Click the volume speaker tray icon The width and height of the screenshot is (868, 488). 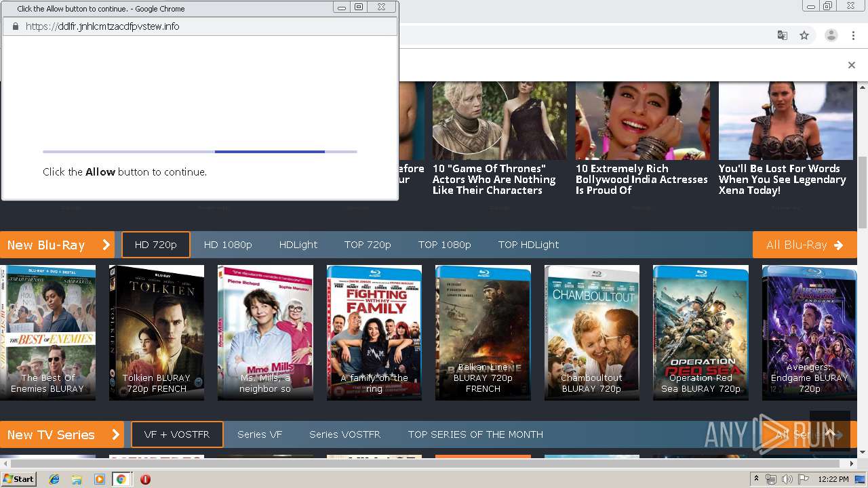click(787, 479)
